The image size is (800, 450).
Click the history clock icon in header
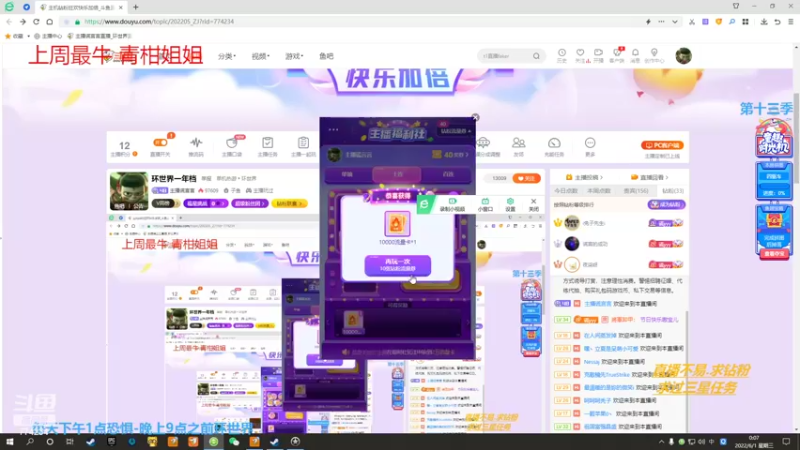tap(562, 55)
